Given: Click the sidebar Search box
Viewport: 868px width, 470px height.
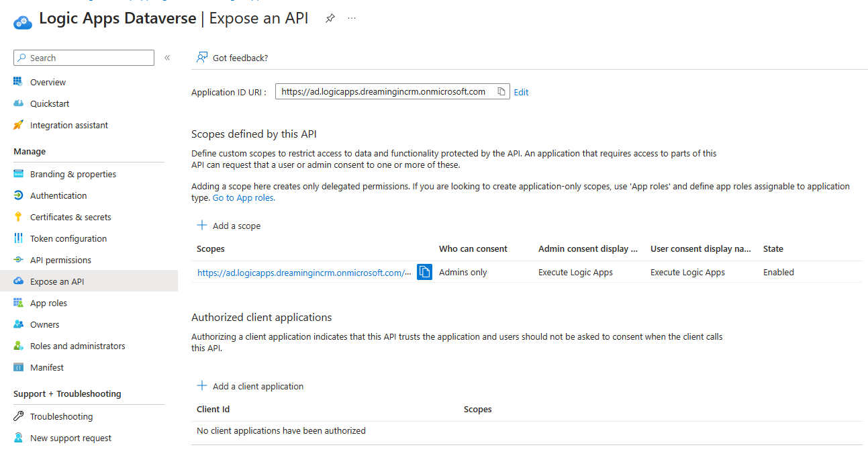Looking at the screenshot, I should [x=84, y=58].
